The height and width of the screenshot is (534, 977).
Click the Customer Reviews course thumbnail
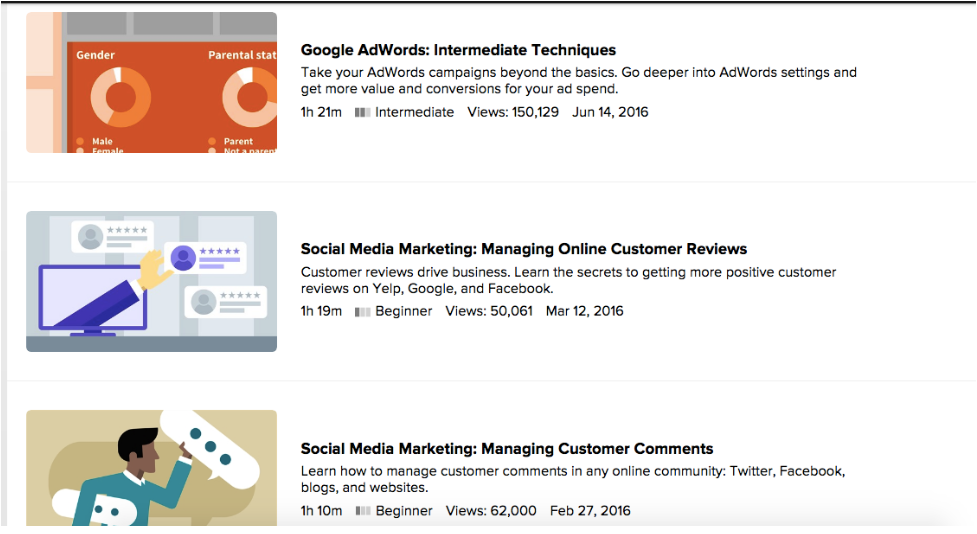[x=151, y=281]
